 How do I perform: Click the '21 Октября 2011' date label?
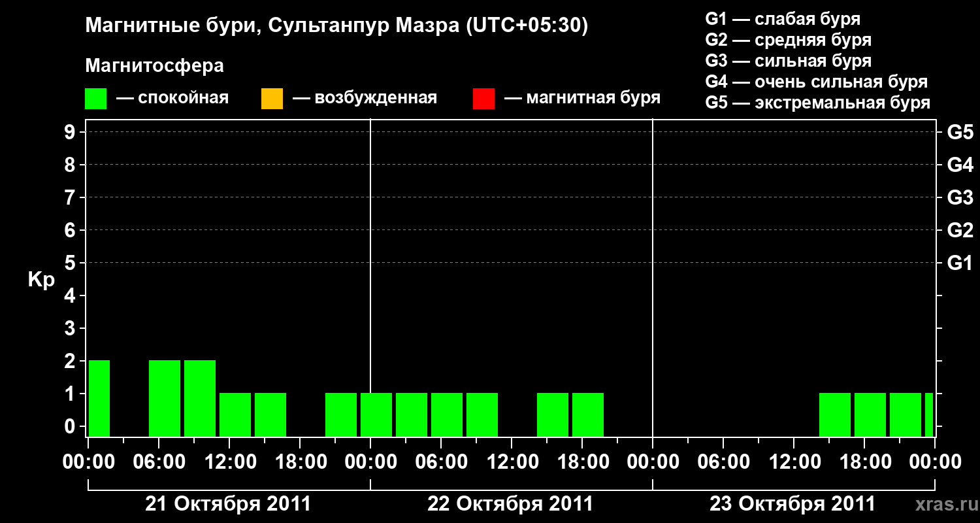click(x=228, y=504)
